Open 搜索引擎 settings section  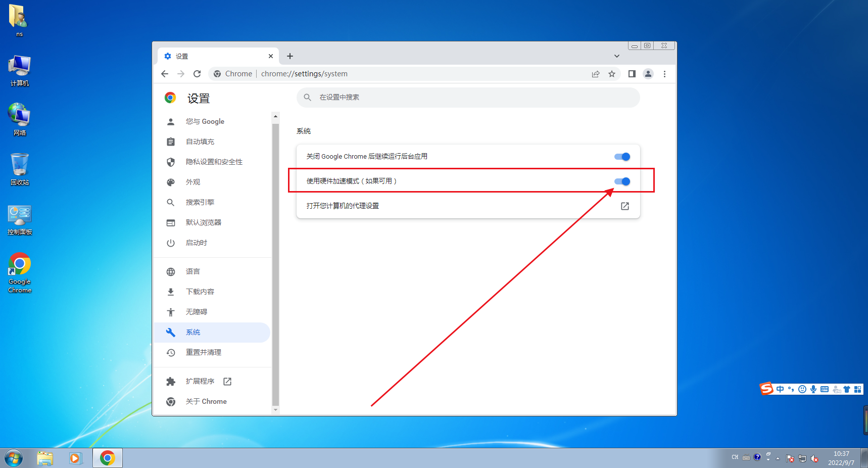[213, 203]
